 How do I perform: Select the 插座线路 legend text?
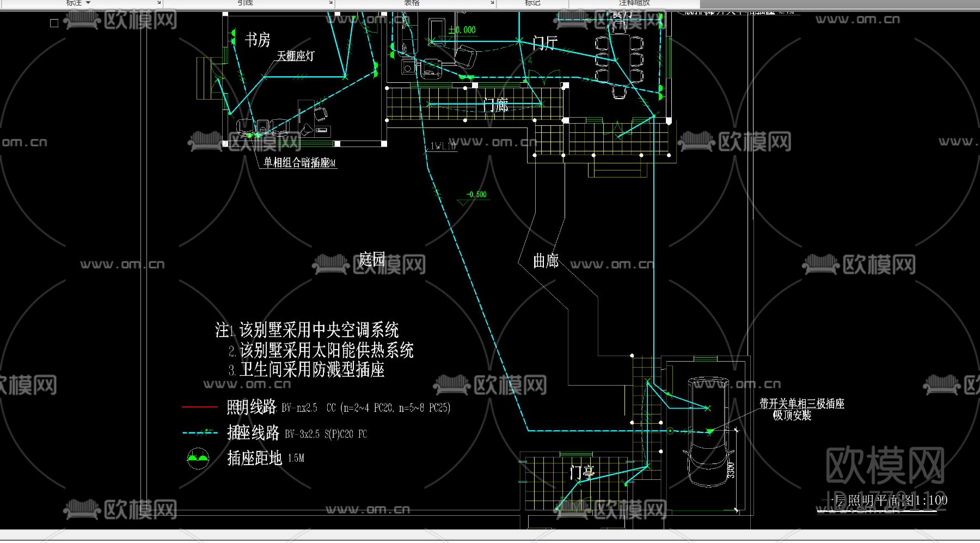coord(253,432)
